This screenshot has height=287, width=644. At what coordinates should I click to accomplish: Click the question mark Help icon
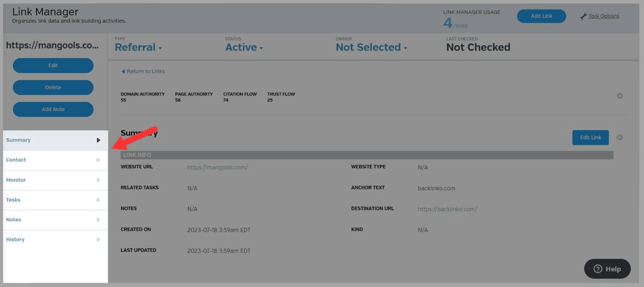pos(598,269)
